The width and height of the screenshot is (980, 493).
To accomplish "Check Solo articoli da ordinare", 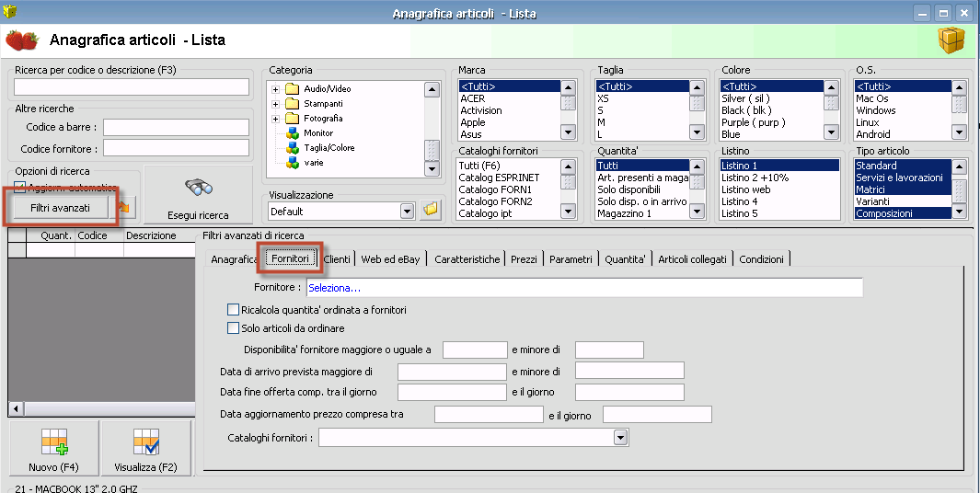I will [x=233, y=327].
